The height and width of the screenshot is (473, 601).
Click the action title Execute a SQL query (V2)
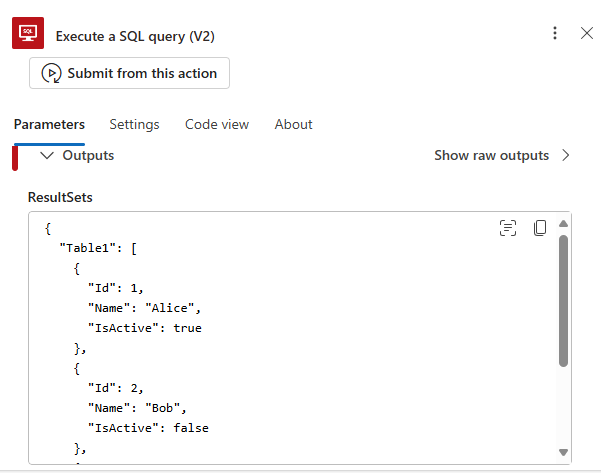(136, 36)
